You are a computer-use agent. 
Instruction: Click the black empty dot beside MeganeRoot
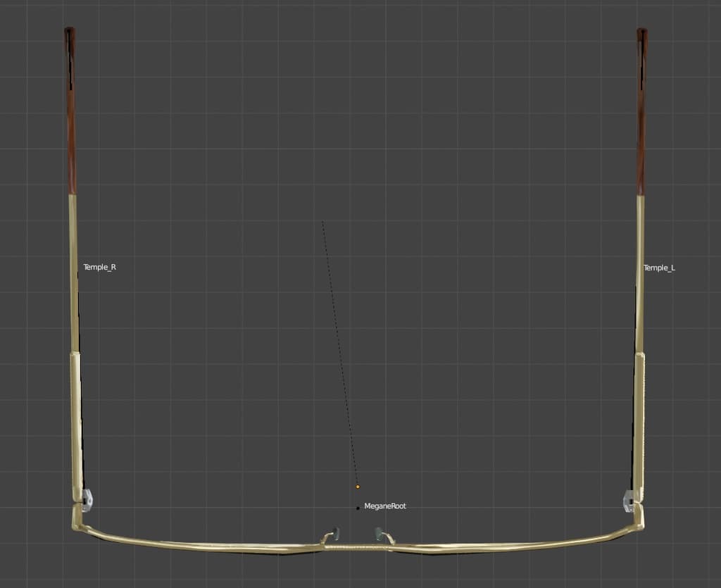pos(358,508)
